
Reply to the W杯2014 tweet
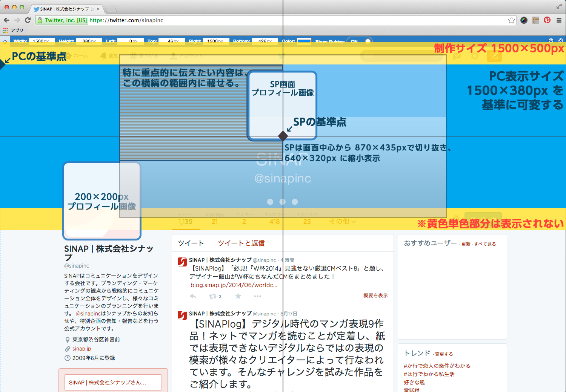(x=193, y=296)
